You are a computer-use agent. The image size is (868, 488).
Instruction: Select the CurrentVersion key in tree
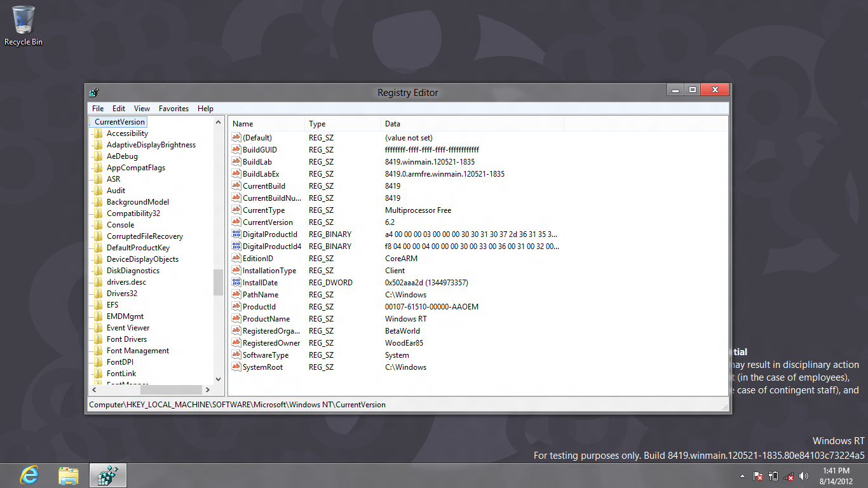coord(120,122)
